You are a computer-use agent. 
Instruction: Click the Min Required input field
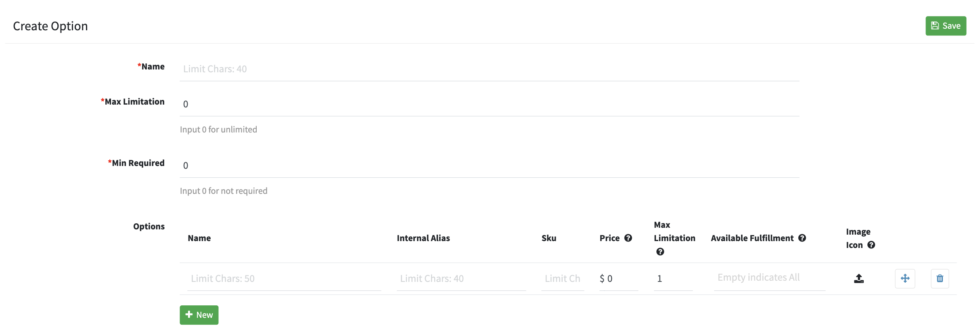(x=489, y=166)
